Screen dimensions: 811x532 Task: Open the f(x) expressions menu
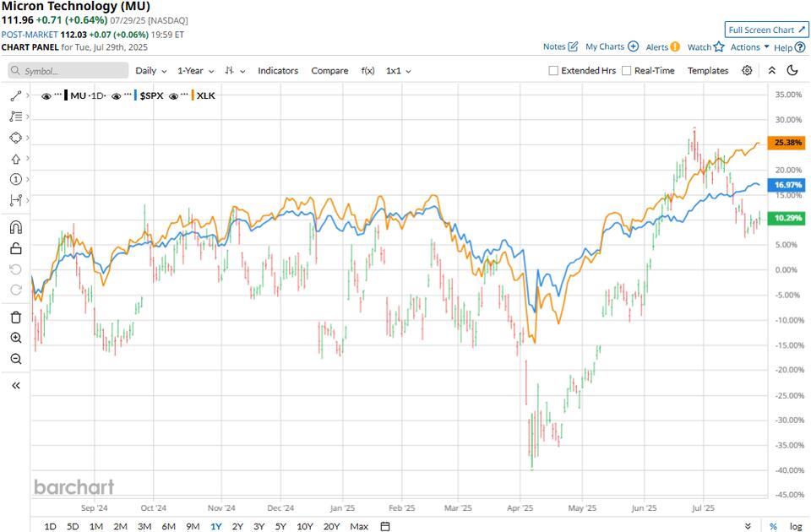[x=367, y=70]
